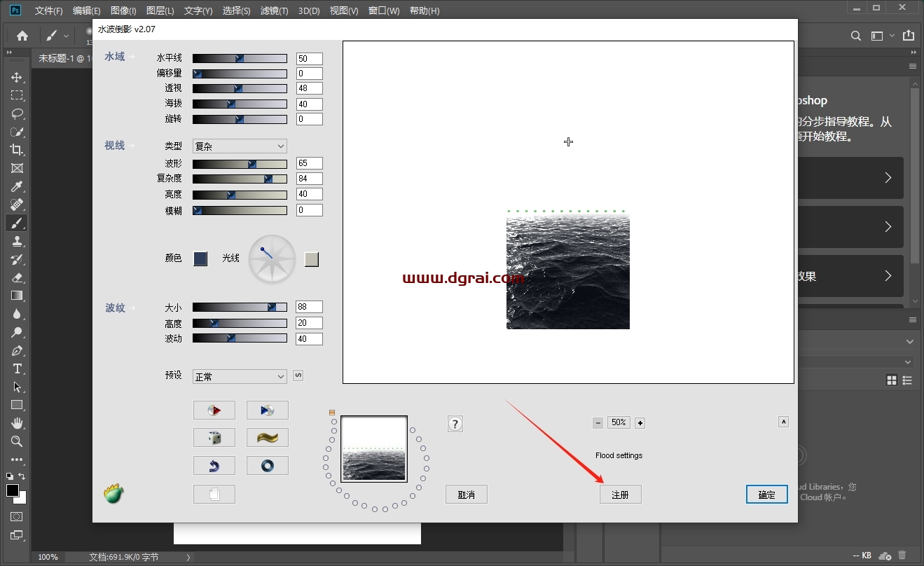924x566 pixels.
Task: Click the dice randomize button
Action: [x=214, y=438]
